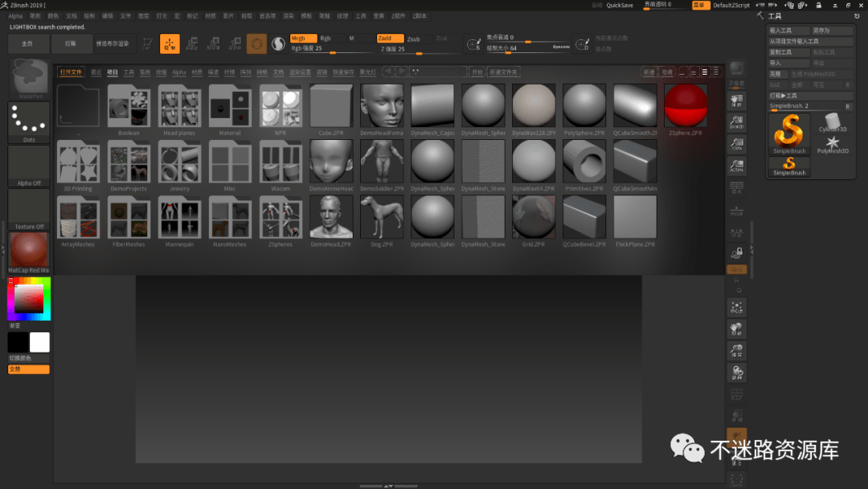This screenshot has height=489, width=868.
Task: Click the padlock icon in right shelf
Action: click(x=736, y=253)
